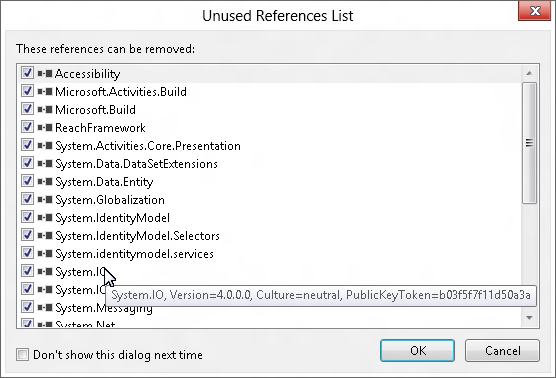Dismiss the dialog with Cancel

pyautogui.click(x=502, y=351)
